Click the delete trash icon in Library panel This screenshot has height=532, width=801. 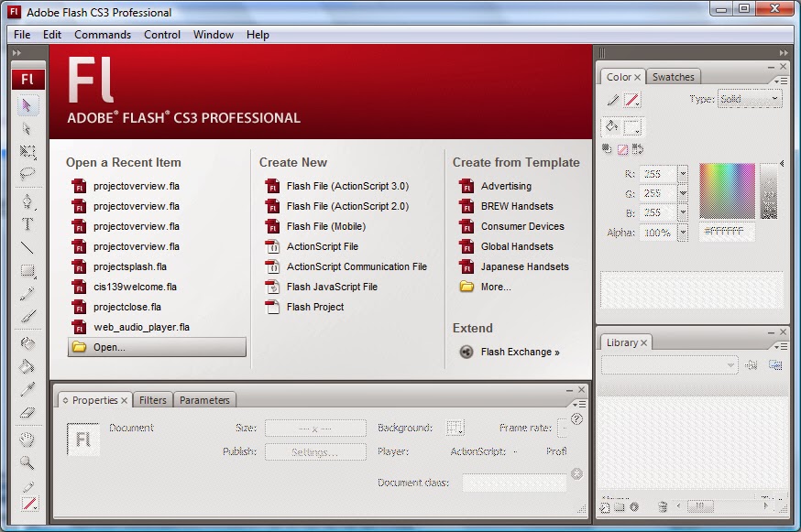(x=663, y=507)
